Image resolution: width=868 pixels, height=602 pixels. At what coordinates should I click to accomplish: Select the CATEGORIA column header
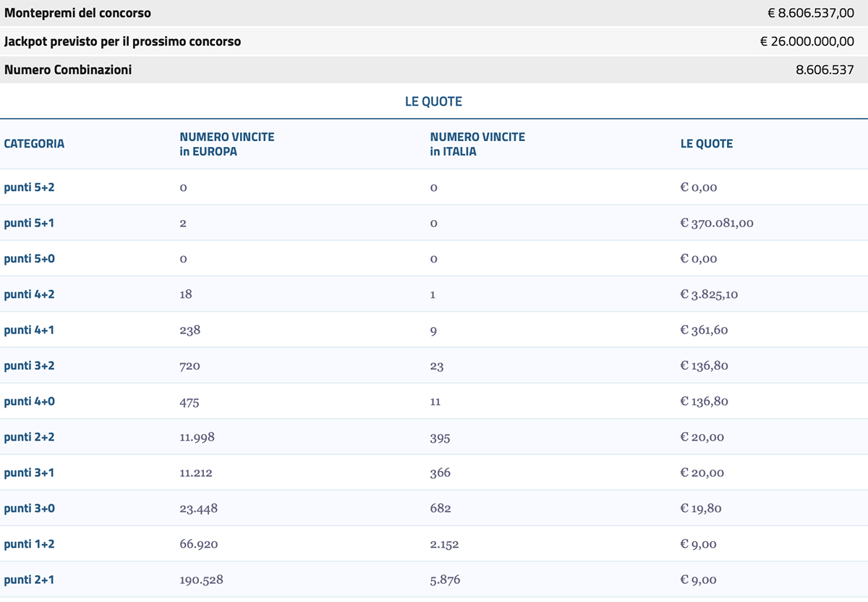(33, 144)
